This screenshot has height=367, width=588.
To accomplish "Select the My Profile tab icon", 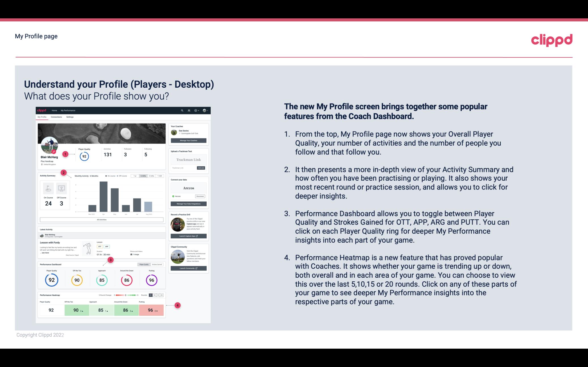I will click(42, 117).
